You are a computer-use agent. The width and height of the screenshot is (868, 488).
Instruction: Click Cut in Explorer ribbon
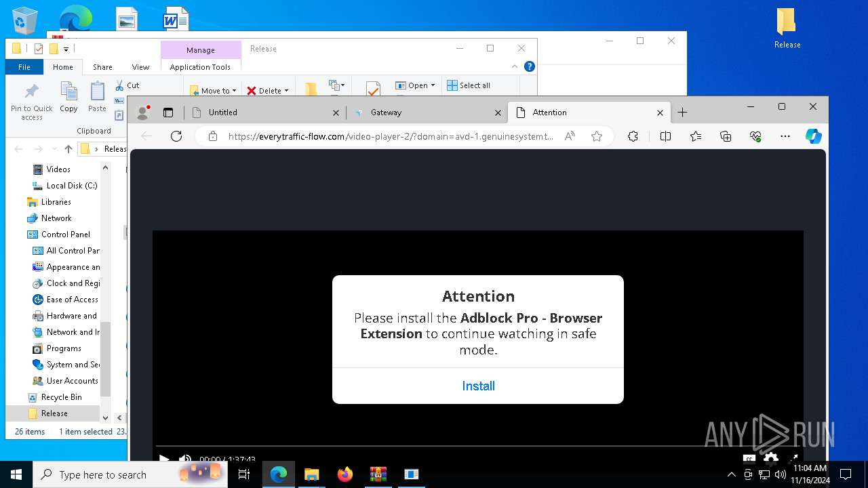127,85
